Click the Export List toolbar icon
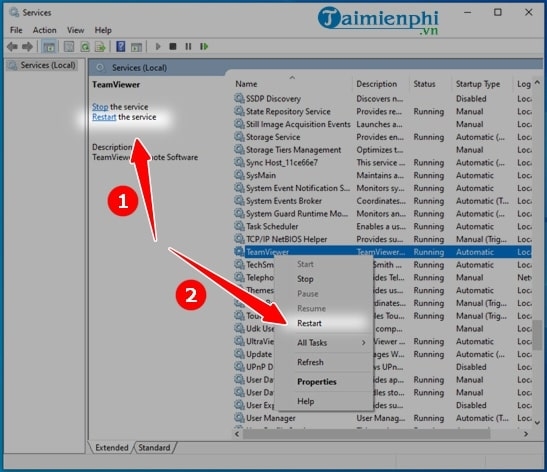Screen dimensions: 547x472 (100, 46)
